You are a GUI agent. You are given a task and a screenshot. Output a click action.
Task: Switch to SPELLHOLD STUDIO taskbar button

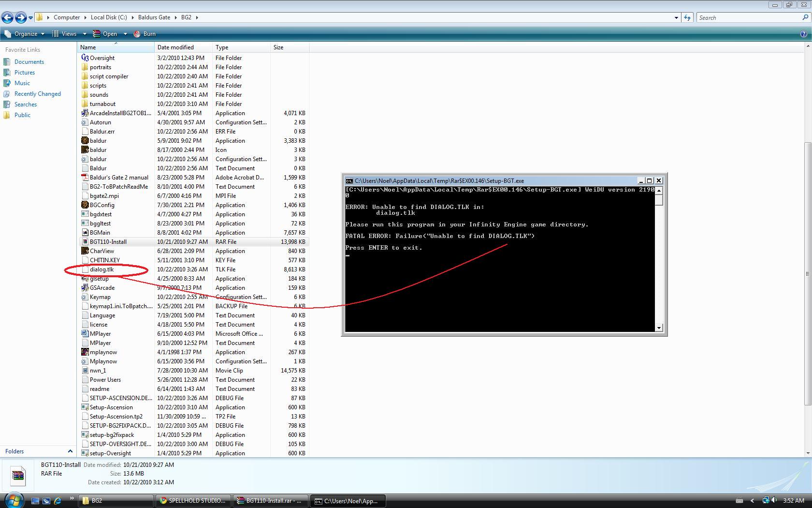(193, 501)
